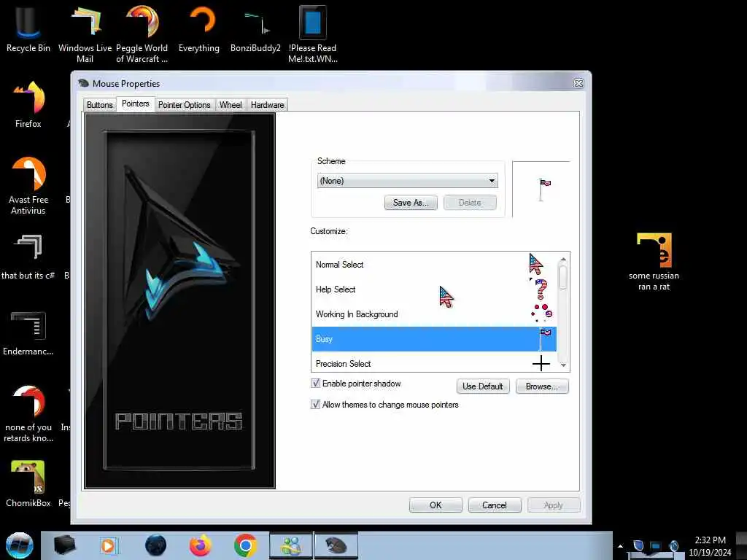The height and width of the screenshot is (560, 747).
Task: Open the Firefox taskbar icon
Action: (x=200, y=545)
